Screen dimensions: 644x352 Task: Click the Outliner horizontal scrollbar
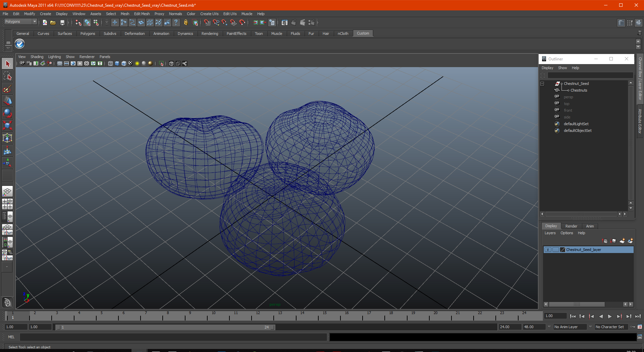pyautogui.click(x=581, y=214)
